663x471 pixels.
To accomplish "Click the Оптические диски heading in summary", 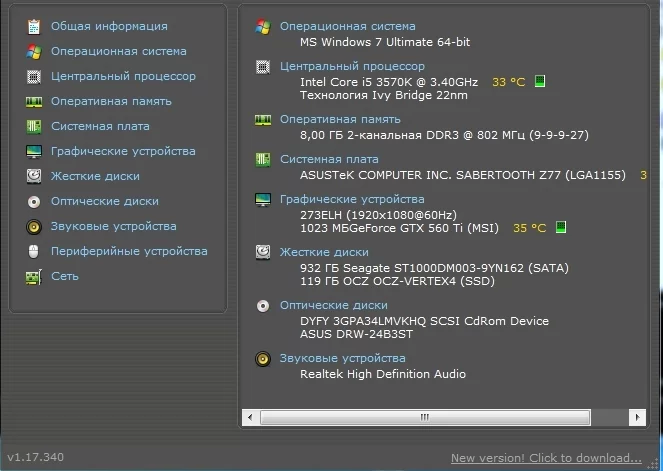I will pos(334,305).
